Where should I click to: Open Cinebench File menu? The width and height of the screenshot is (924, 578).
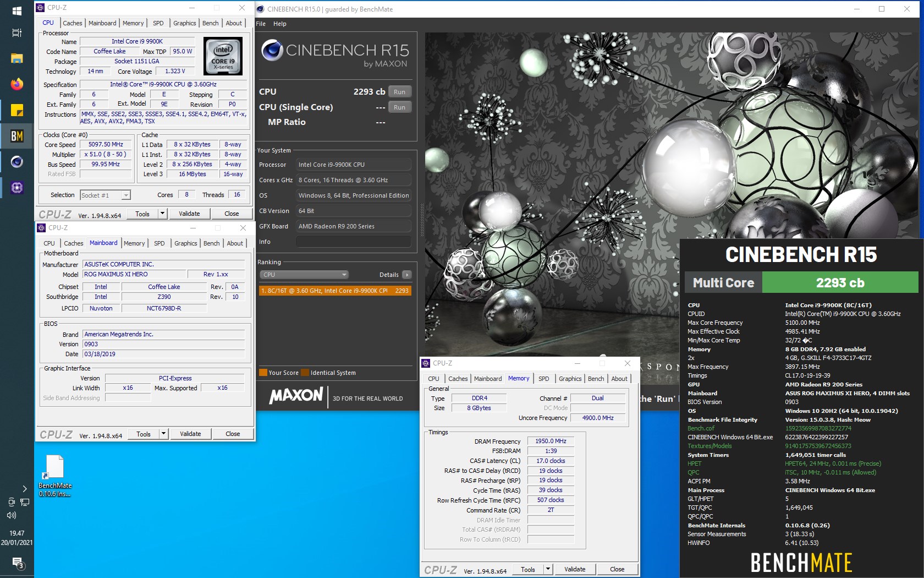[x=261, y=24]
